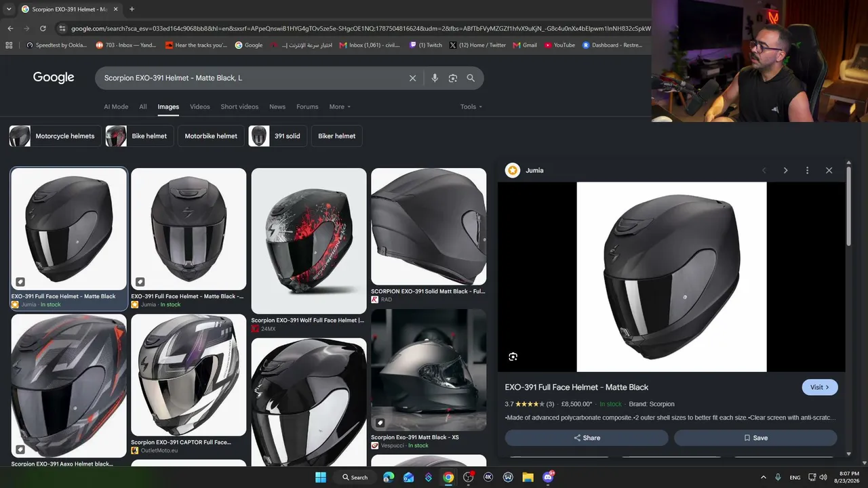Open the Gmail bookmark

coord(525,45)
